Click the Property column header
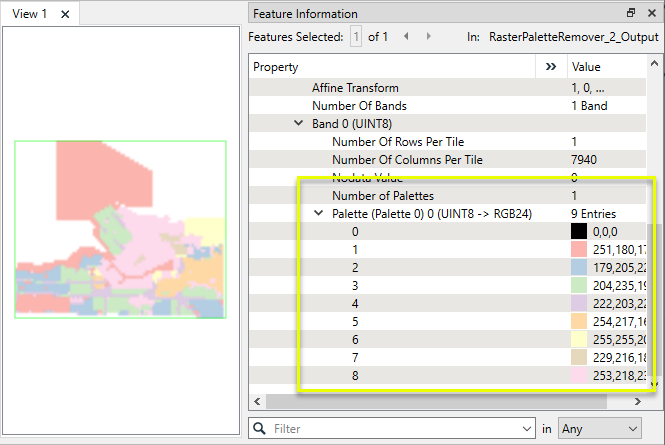 [x=390, y=67]
